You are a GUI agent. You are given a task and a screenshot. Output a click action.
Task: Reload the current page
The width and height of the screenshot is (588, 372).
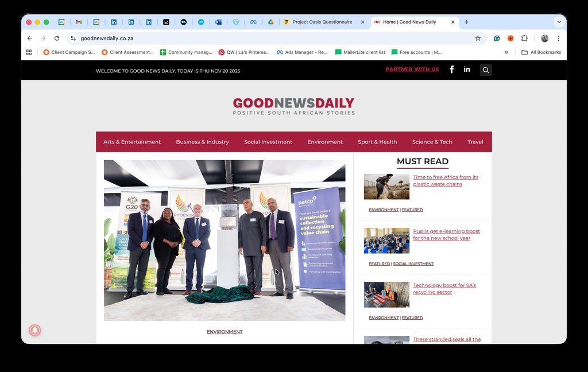(57, 38)
